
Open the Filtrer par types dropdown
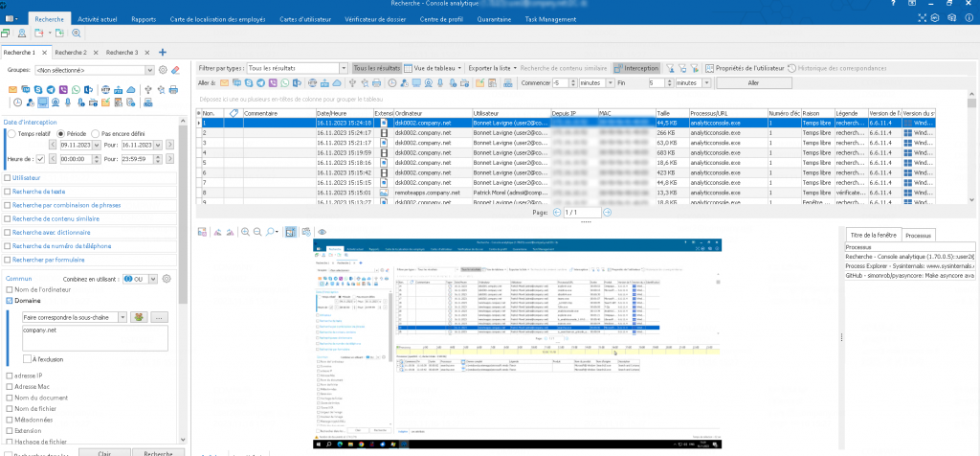pyautogui.click(x=343, y=68)
